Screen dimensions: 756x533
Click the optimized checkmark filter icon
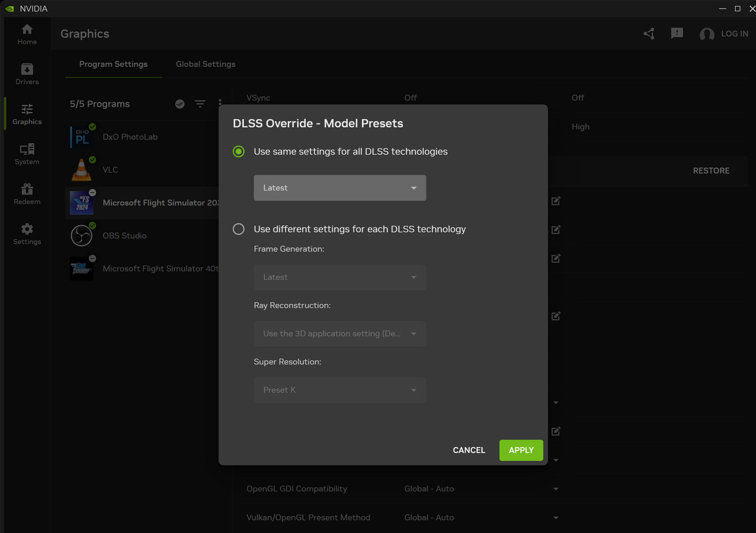click(180, 104)
